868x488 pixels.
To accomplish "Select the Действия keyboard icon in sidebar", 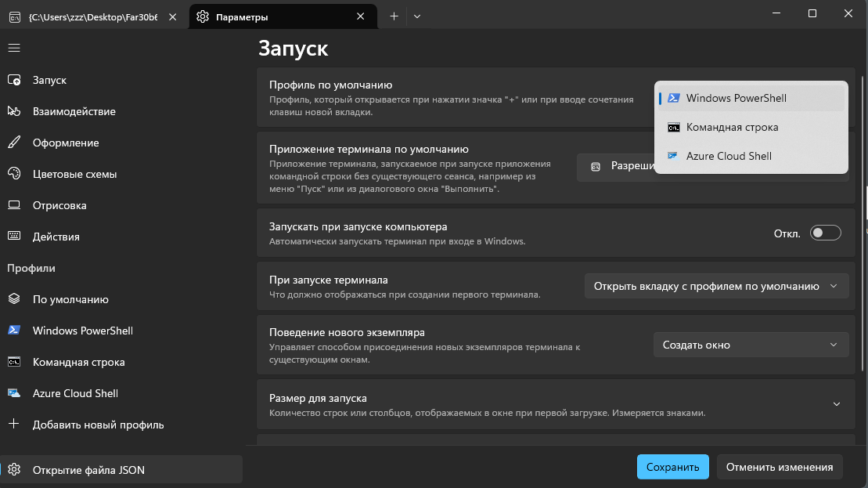I will point(14,237).
